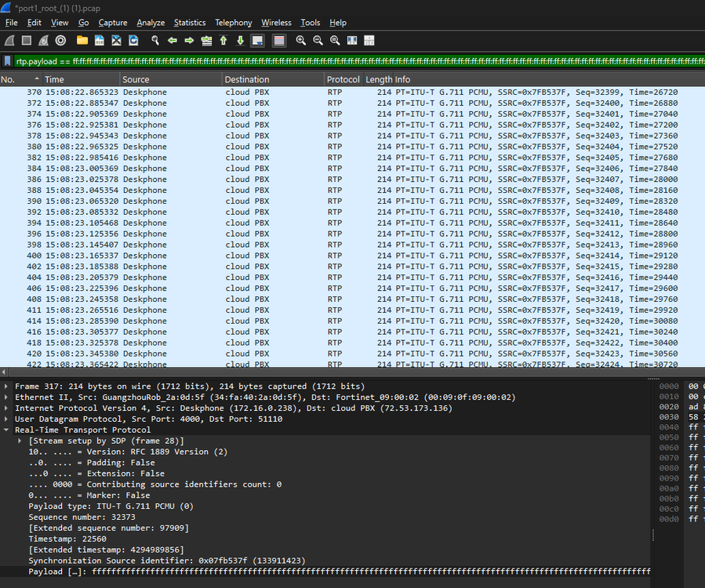The width and height of the screenshot is (705, 588).
Task: Open a capture file via folder icon
Action: click(82, 40)
